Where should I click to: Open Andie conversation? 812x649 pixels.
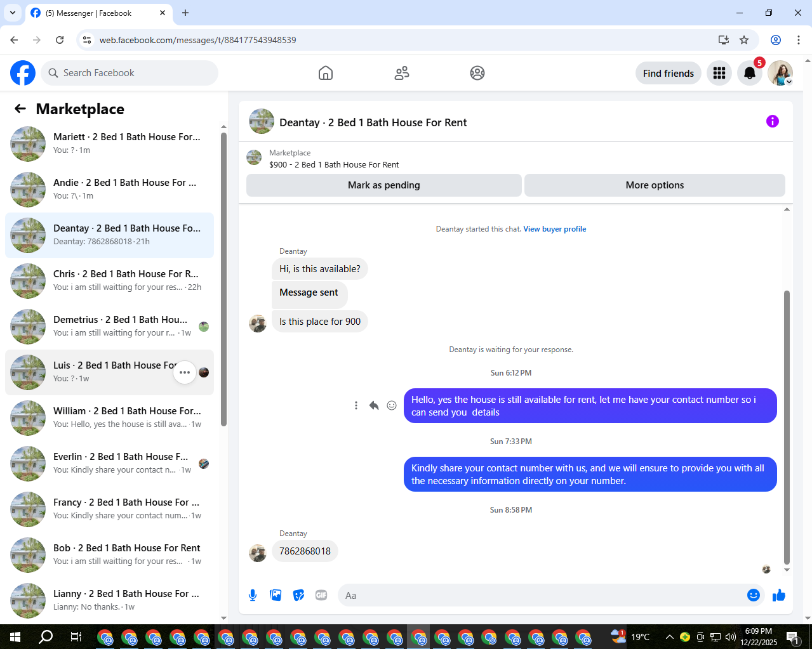tap(109, 190)
